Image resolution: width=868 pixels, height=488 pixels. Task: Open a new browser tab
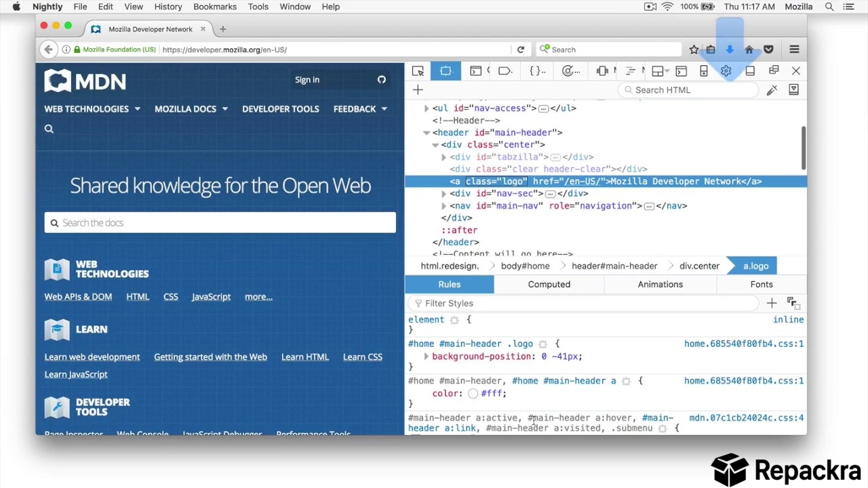pyautogui.click(x=222, y=29)
